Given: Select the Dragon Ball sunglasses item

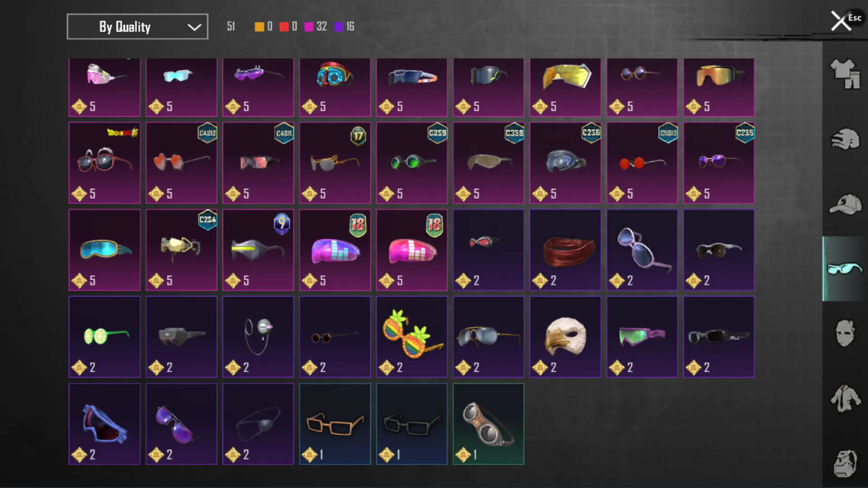Looking at the screenshot, I should click(x=104, y=163).
